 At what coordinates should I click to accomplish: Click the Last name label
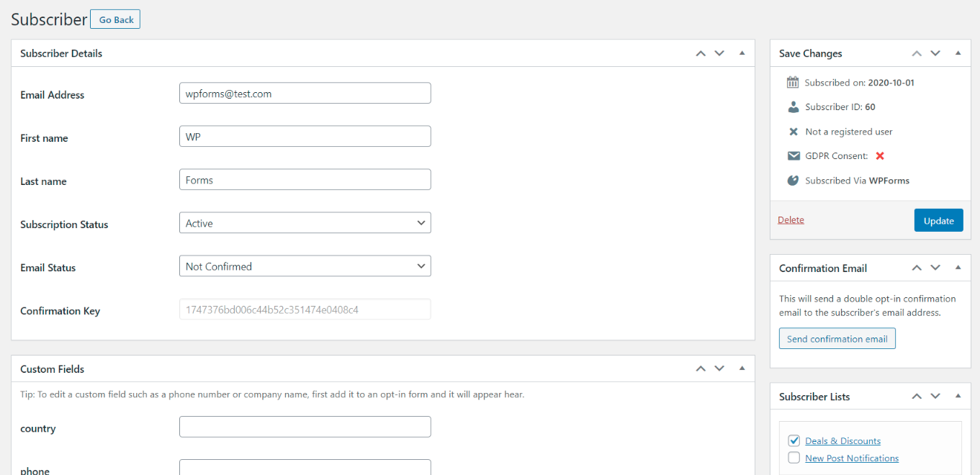pyautogui.click(x=43, y=181)
